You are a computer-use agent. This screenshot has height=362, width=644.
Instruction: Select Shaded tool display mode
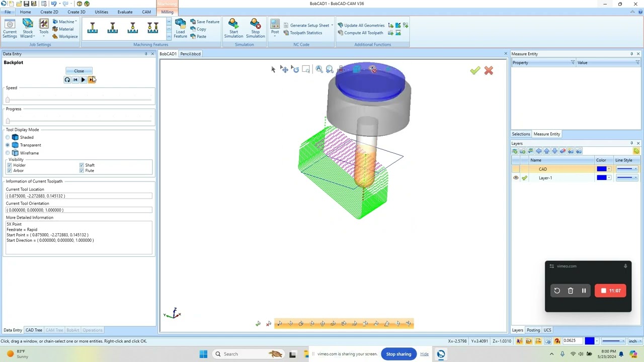click(8, 137)
